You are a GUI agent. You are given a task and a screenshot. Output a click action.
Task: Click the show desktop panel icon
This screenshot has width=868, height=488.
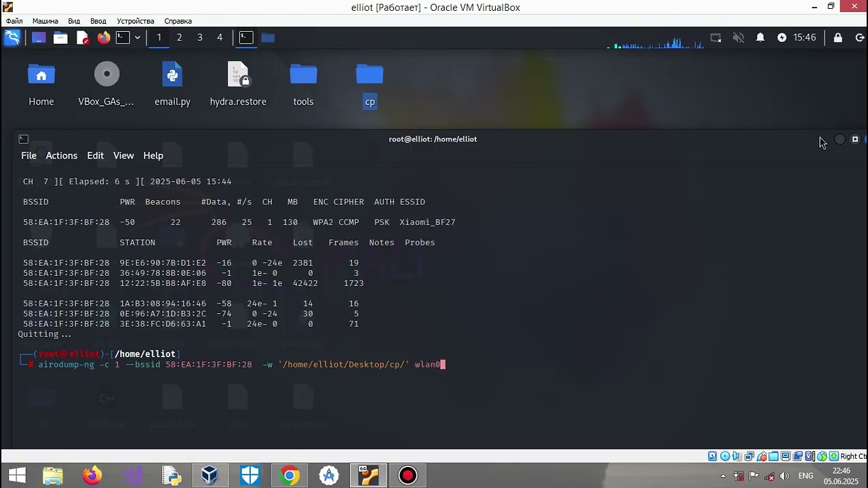click(x=39, y=37)
